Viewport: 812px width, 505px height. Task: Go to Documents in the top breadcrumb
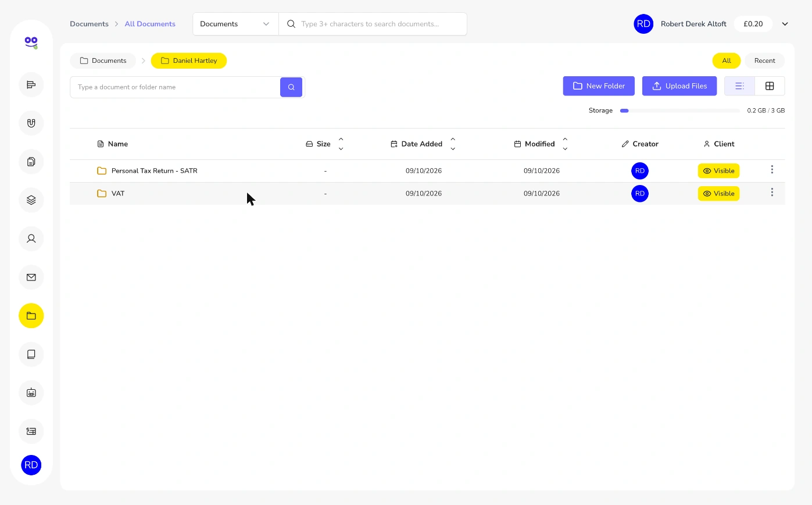[x=89, y=24]
